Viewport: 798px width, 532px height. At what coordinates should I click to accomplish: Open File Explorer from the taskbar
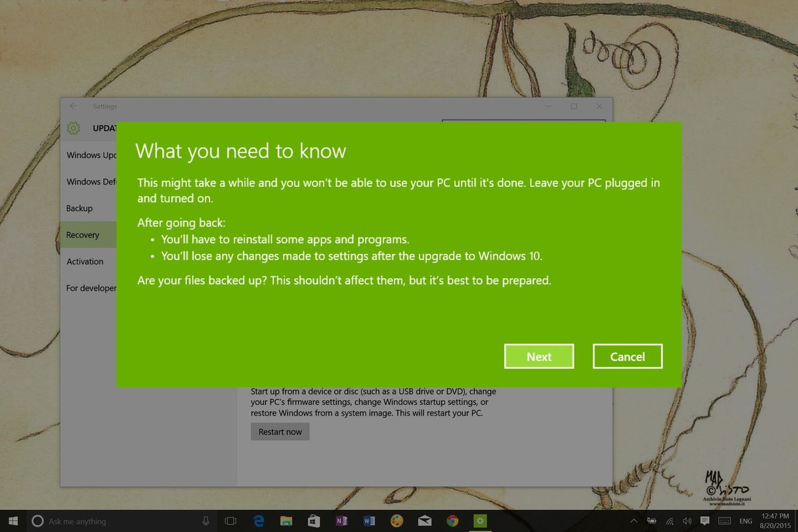286,521
